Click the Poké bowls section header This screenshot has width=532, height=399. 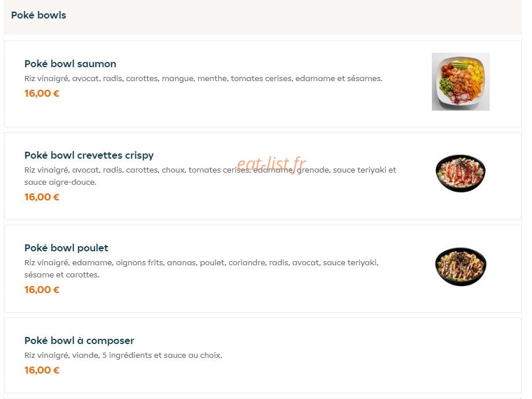(263, 17)
